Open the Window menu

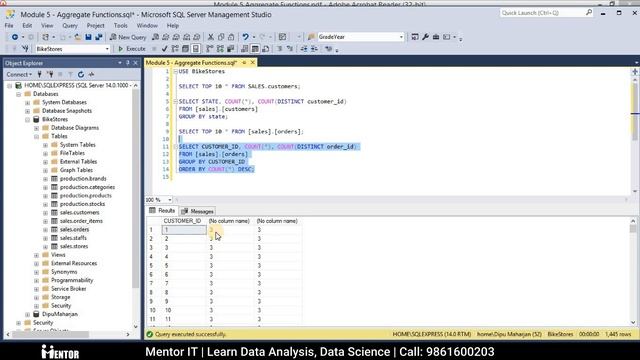pyautogui.click(x=147, y=26)
